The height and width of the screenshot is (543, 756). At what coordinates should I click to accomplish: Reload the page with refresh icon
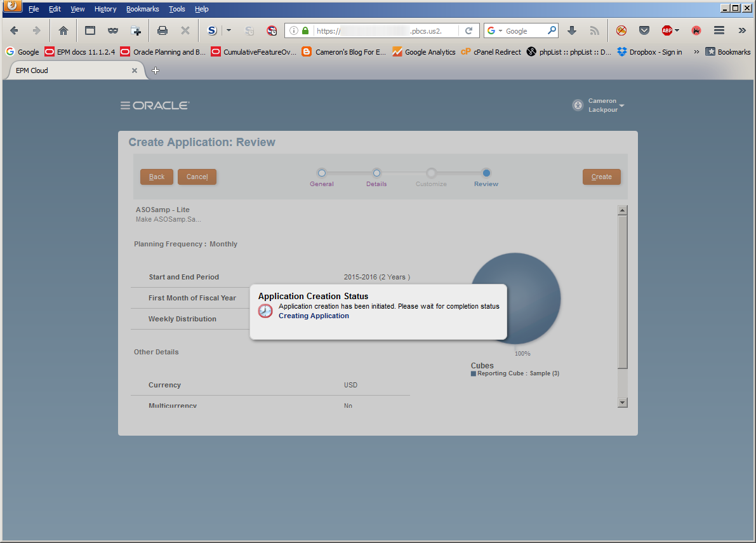point(468,30)
